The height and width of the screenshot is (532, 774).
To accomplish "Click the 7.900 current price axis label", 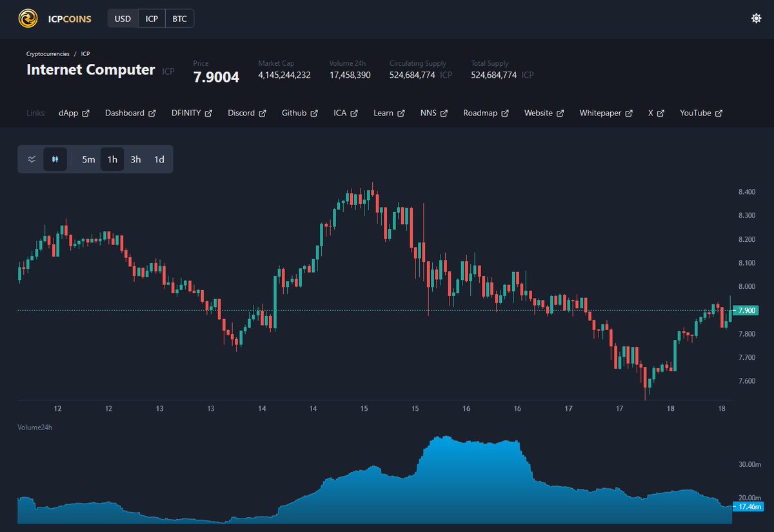I will 747,310.
